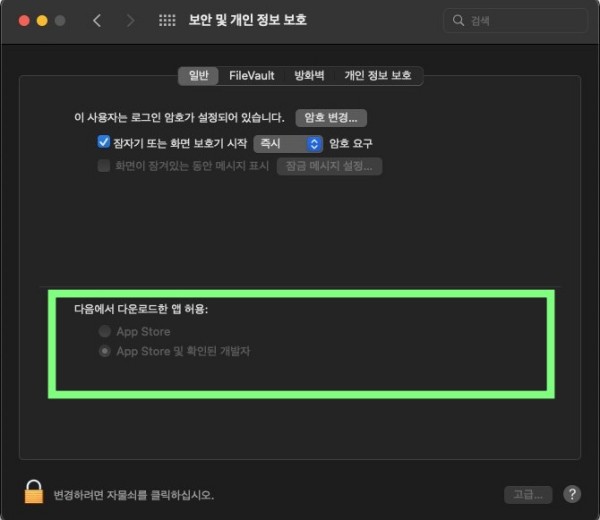The width and height of the screenshot is (600, 520).
Task: Open the 즉시 password delay dropdown
Action: pos(288,144)
